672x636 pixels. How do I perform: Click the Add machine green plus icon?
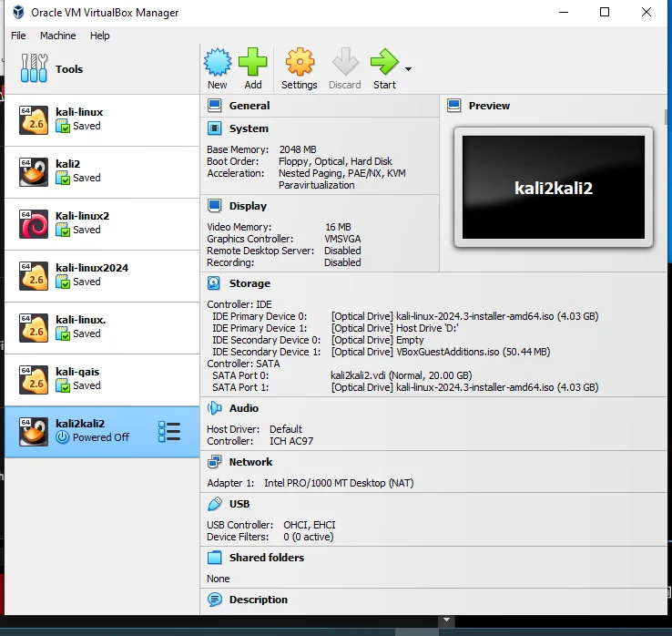click(252, 62)
